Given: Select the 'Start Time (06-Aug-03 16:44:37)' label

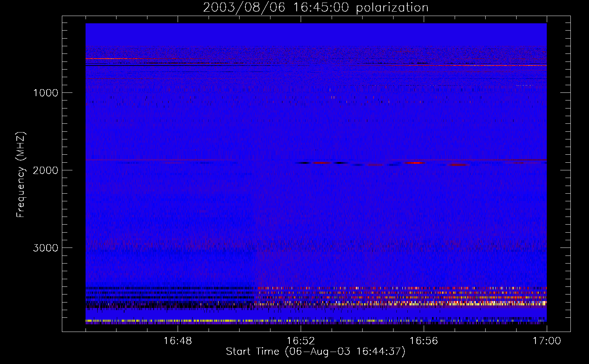Looking at the screenshot, I should [316, 352].
